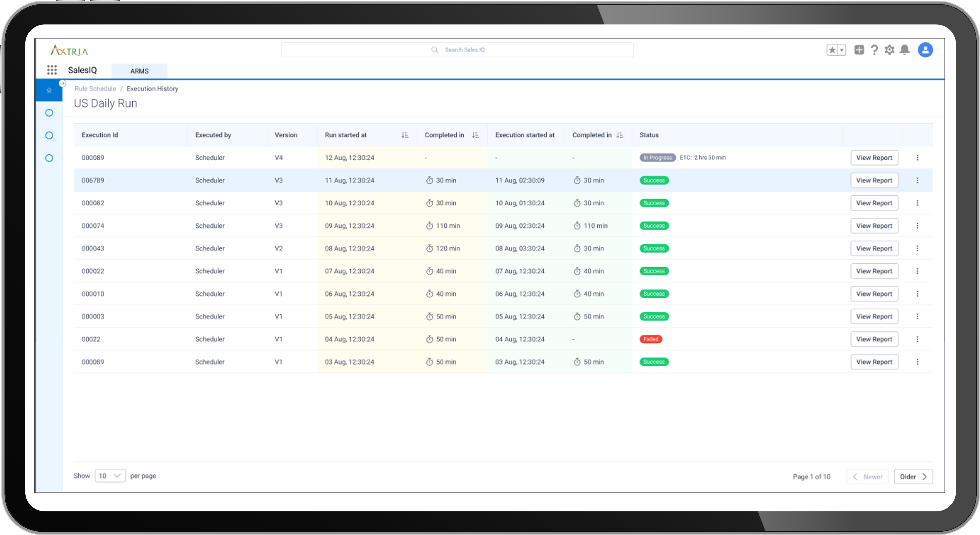Open notifications bell icon

905,50
